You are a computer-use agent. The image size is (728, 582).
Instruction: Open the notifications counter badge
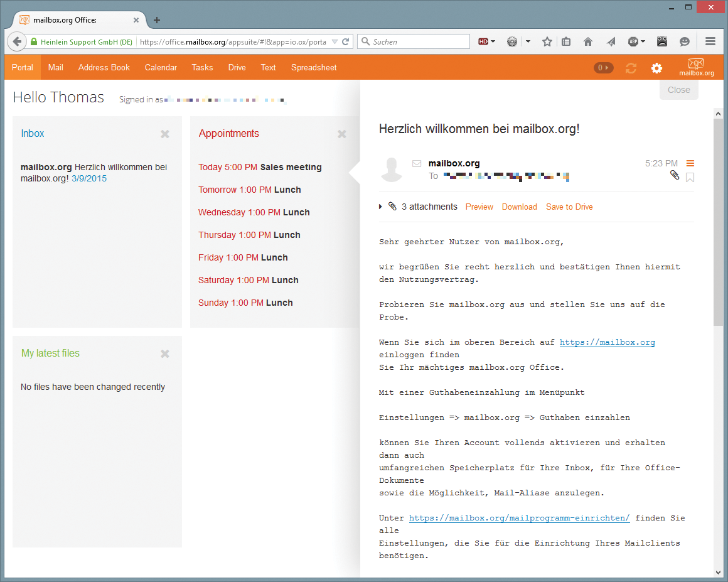coord(603,68)
